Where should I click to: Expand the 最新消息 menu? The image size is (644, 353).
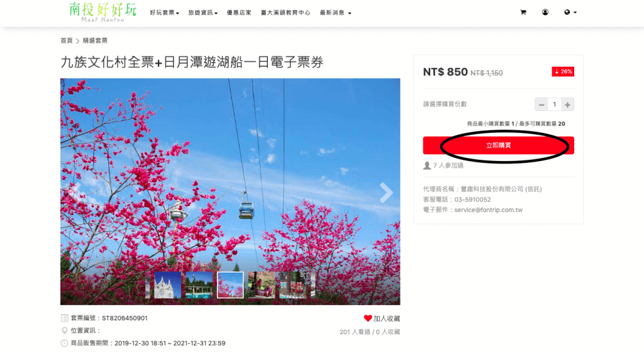point(336,13)
